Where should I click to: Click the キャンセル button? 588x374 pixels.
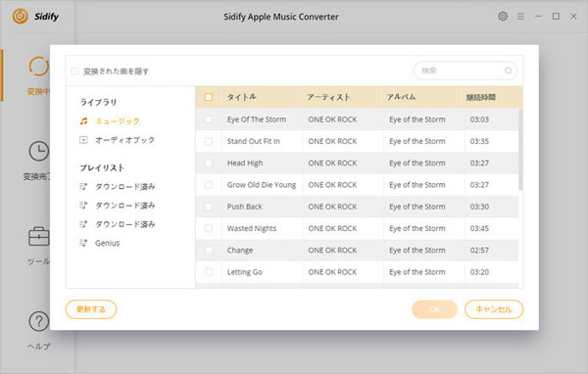494,309
